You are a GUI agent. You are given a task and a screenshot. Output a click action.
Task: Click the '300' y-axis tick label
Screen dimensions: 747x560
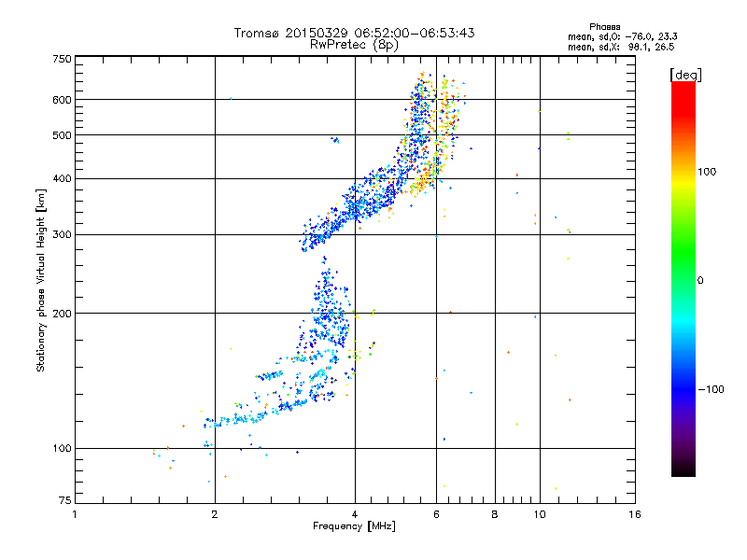[x=62, y=235]
